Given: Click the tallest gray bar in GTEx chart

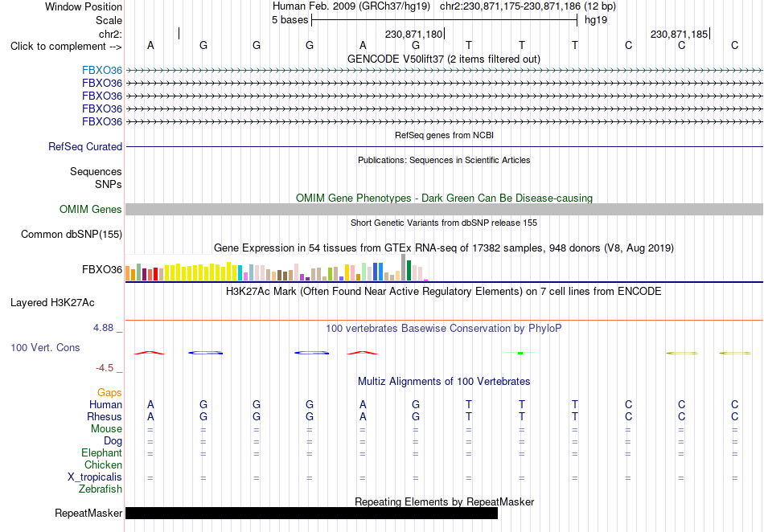Looking at the screenshot, I should [404, 268].
